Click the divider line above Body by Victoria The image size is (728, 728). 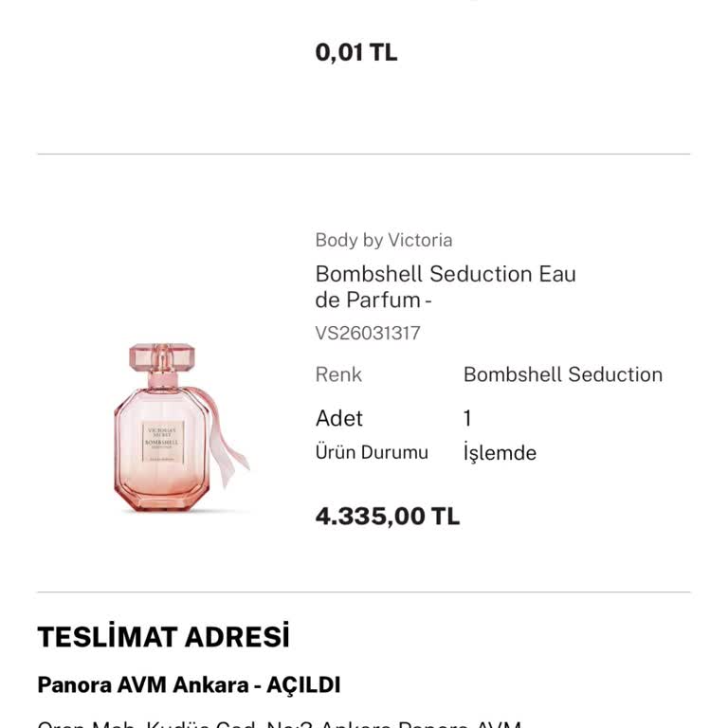pos(364,154)
